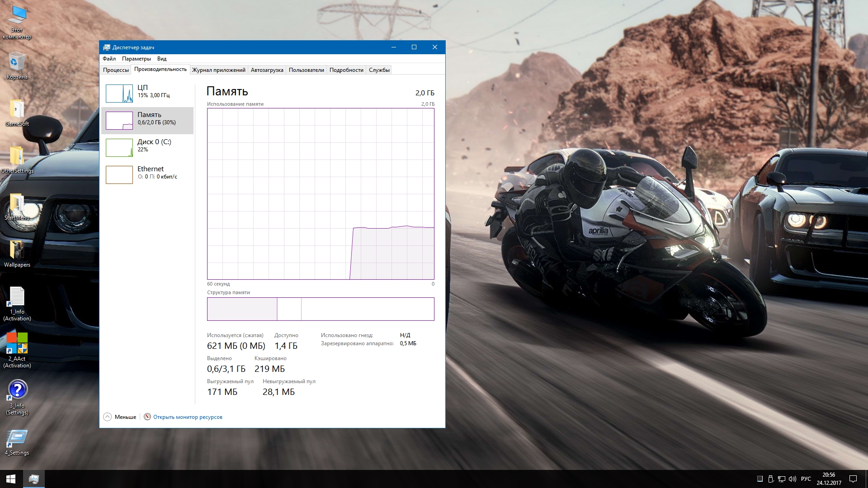Select the Ethernet performance item

(x=147, y=175)
